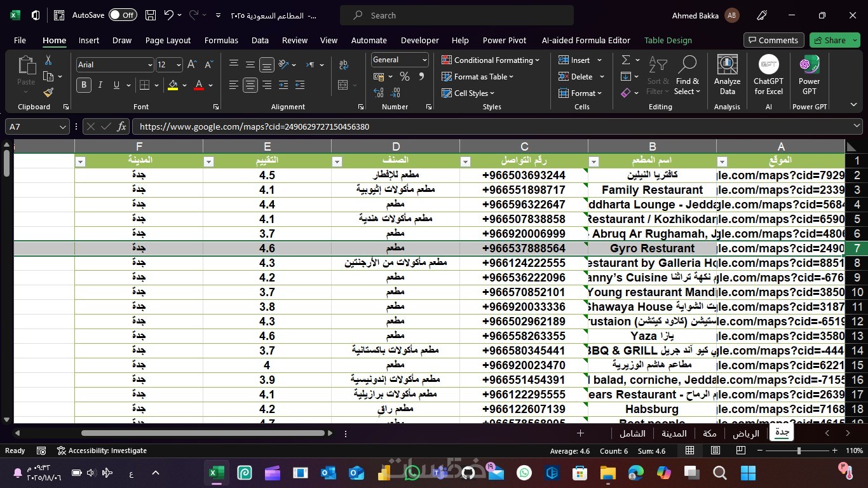Click the Insert Function fx icon
Image resolution: width=868 pixels, height=488 pixels.
[x=121, y=126]
